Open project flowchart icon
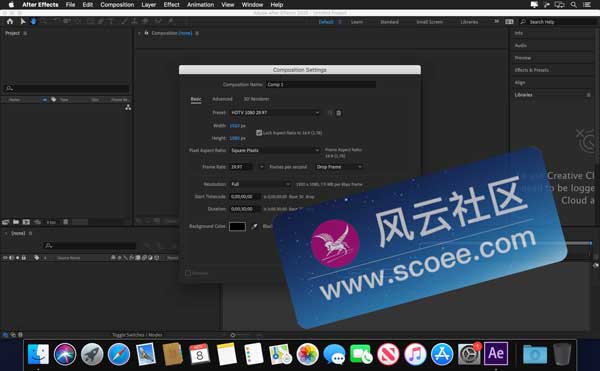 click(x=128, y=107)
